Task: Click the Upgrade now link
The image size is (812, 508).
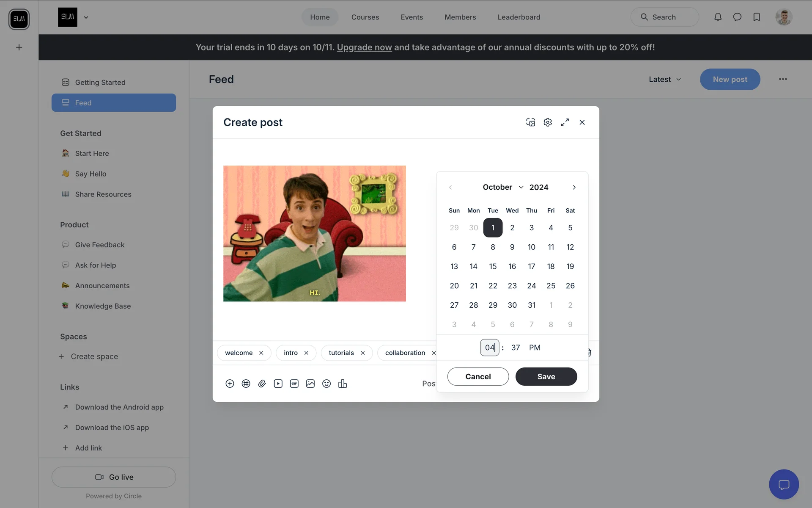Action: (x=364, y=47)
